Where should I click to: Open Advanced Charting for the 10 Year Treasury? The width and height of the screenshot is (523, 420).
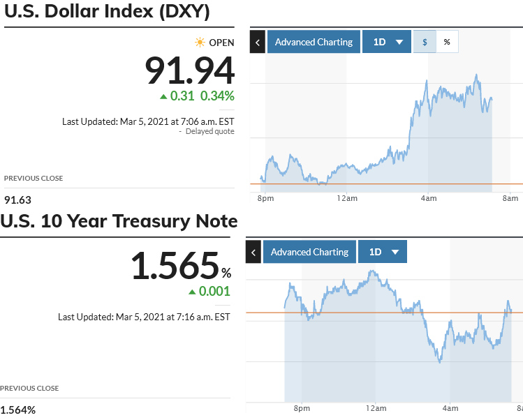(x=309, y=252)
